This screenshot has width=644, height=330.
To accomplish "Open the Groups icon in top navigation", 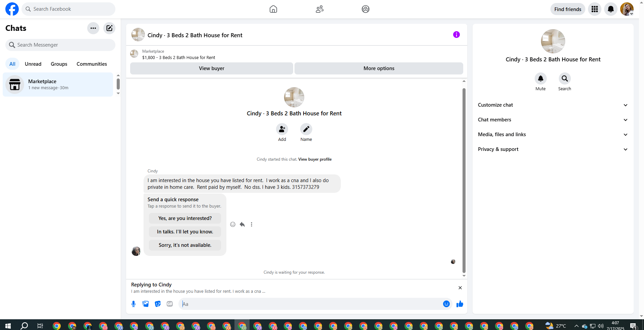I will point(366,9).
